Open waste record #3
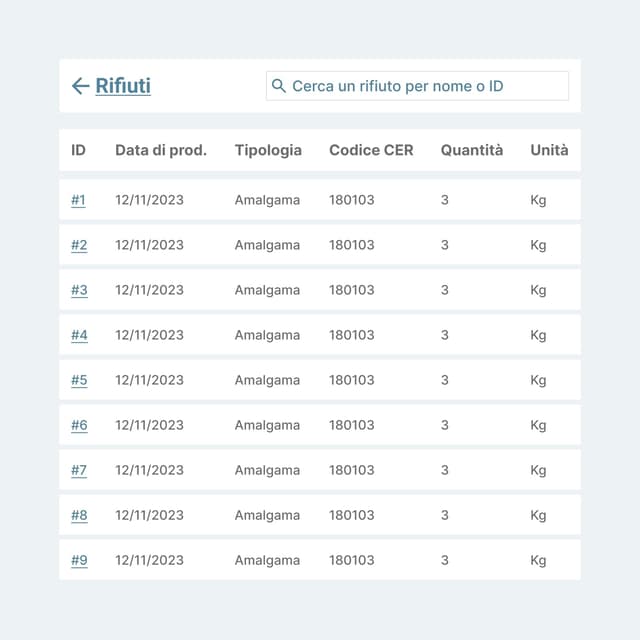Screen dimensions: 640x640 click(79, 290)
